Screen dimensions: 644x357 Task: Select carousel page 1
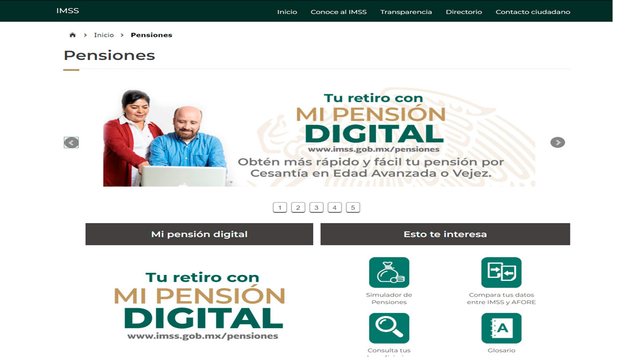[x=280, y=207]
